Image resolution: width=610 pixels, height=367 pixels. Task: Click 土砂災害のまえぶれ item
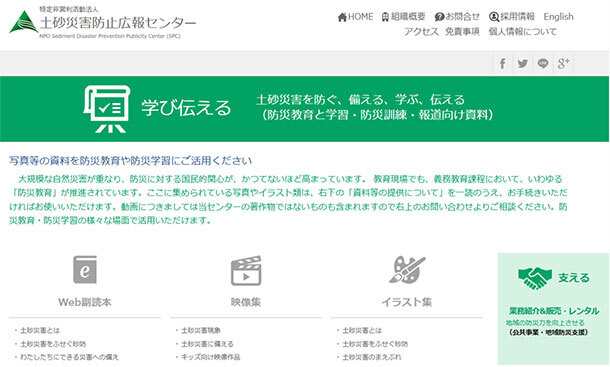(x=372, y=357)
